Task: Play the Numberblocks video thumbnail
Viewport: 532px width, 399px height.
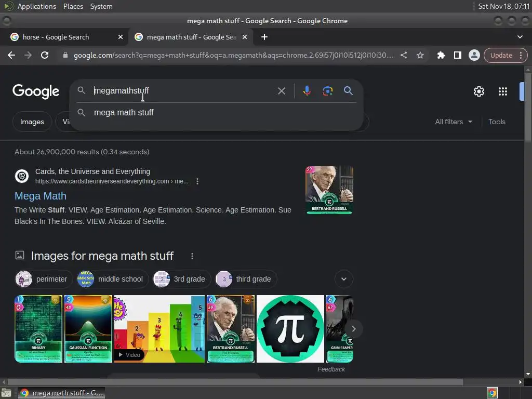Action: [x=159, y=329]
